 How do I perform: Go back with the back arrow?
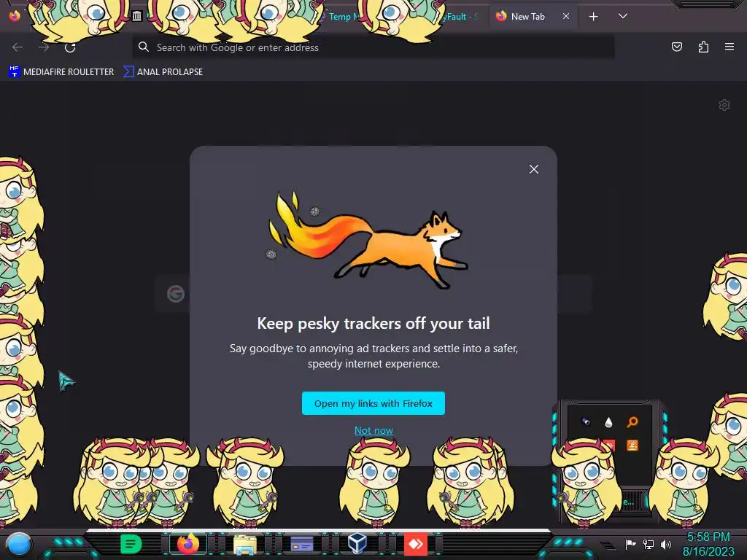[18, 47]
